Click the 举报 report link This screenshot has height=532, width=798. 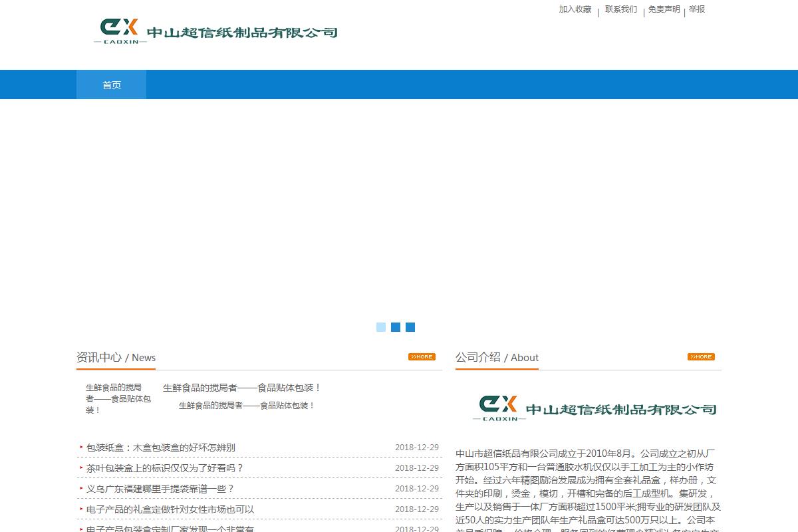(x=696, y=9)
